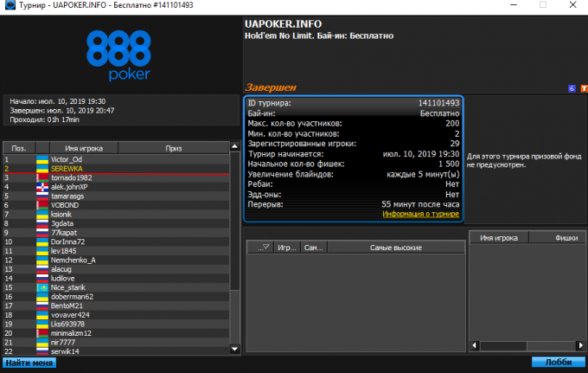
Task: Select player minimalizm12 name
Action: tap(71, 333)
